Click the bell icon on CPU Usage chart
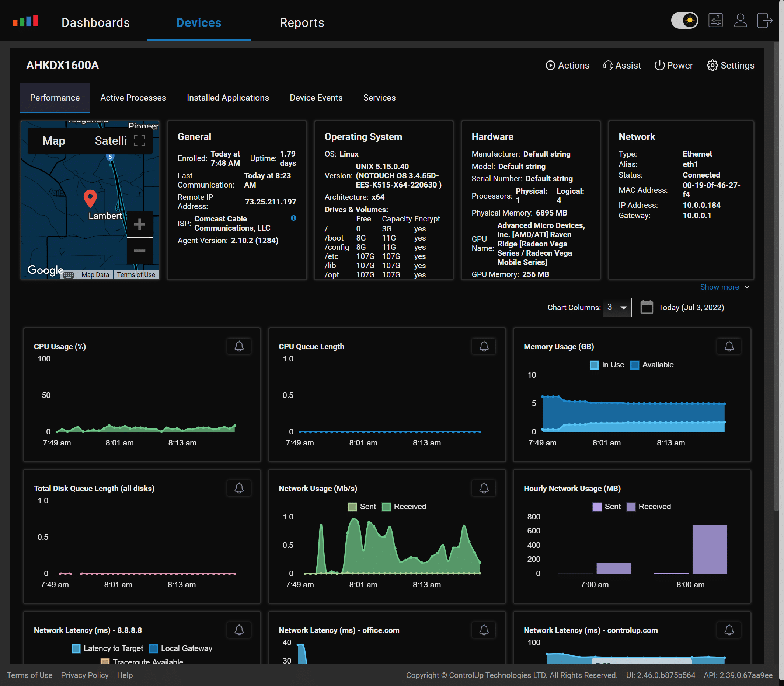Screen dimensions: 784x686 tap(239, 347)
